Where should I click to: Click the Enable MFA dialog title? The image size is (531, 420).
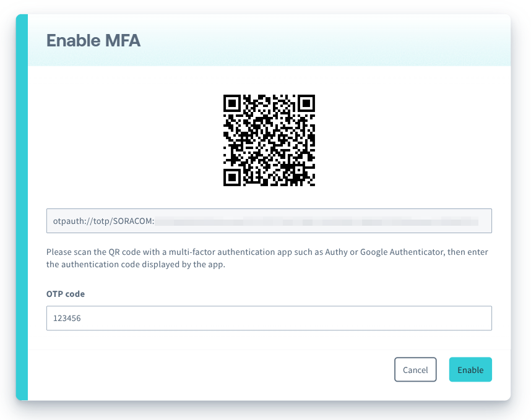93,40
